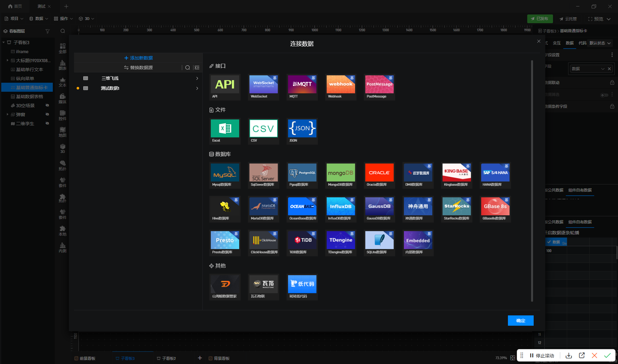The image size is (618, 364).
Task: Select the MariaDB database tile
Action: [x=263, y=209]
